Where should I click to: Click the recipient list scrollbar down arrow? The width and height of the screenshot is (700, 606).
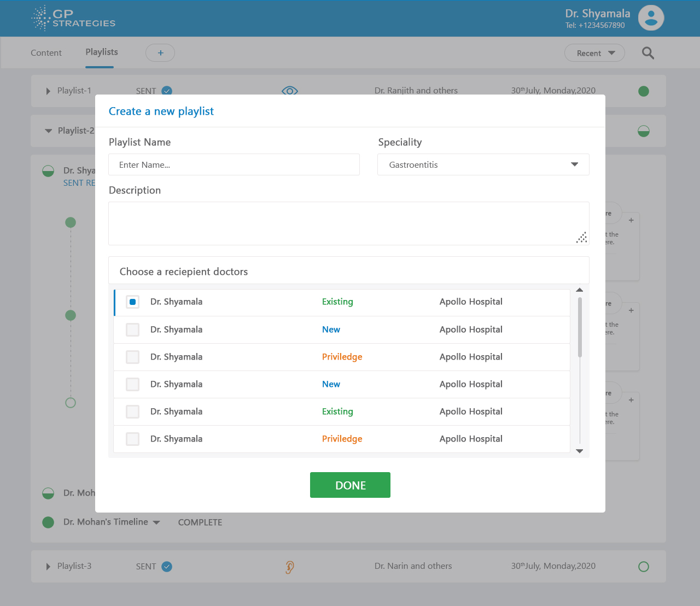click(x=580, y=451)
